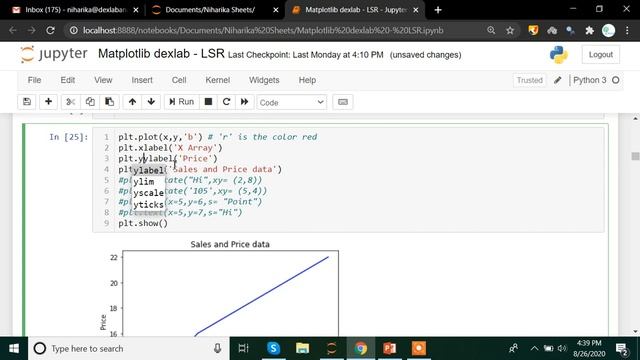Click the Logout button
This screenshot has height=360, width=640.
(600, 55)
